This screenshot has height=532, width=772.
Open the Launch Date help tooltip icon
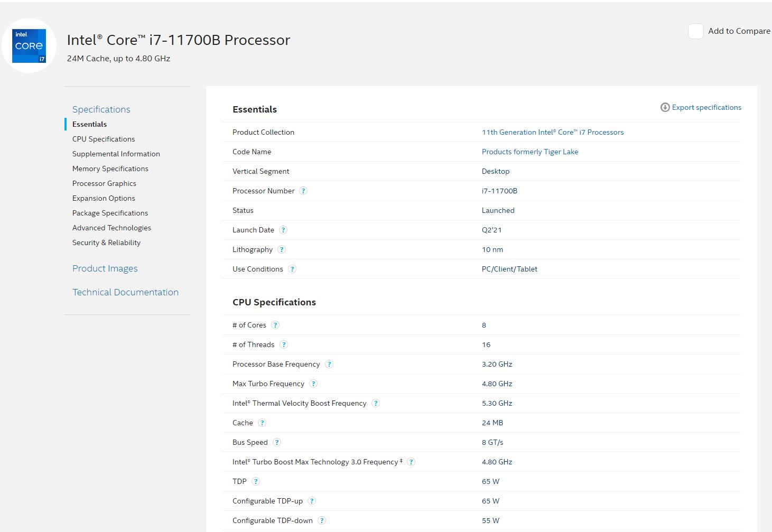click(x=283, y=230)
